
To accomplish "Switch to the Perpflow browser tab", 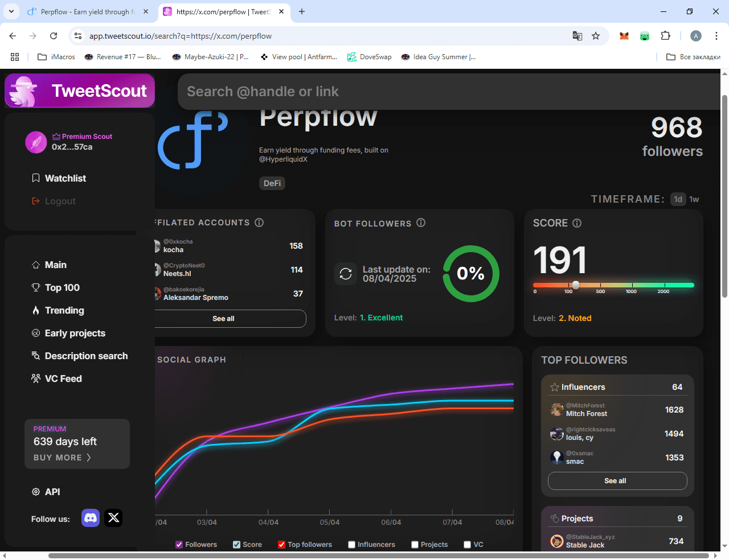I will pyautogui.click(x=88, y=11).
